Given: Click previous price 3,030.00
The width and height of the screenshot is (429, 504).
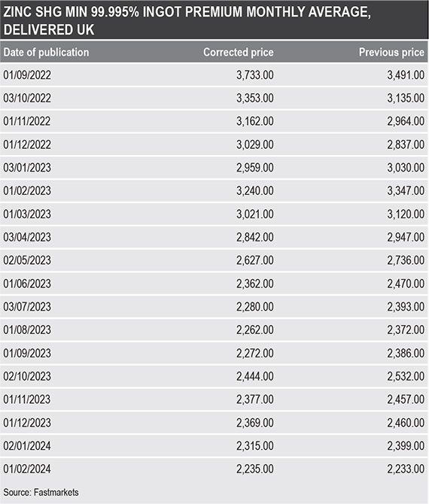Looking at the screenshot, I should [406, 168].
